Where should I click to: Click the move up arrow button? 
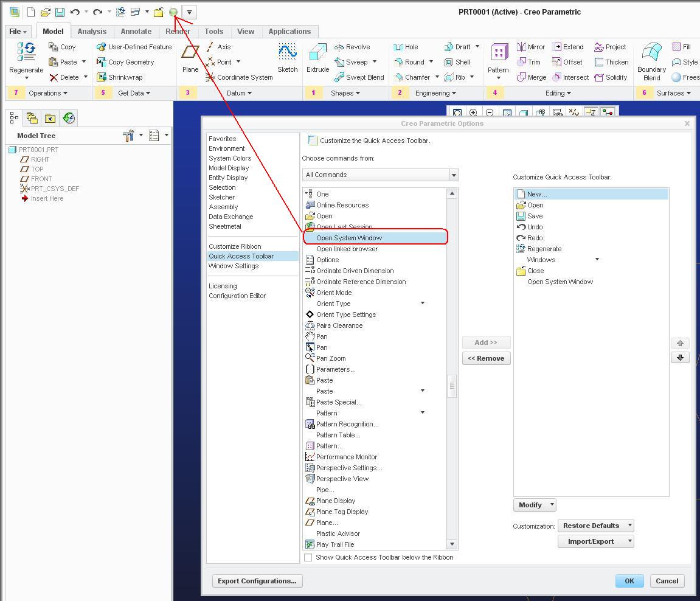coord(680,343)
